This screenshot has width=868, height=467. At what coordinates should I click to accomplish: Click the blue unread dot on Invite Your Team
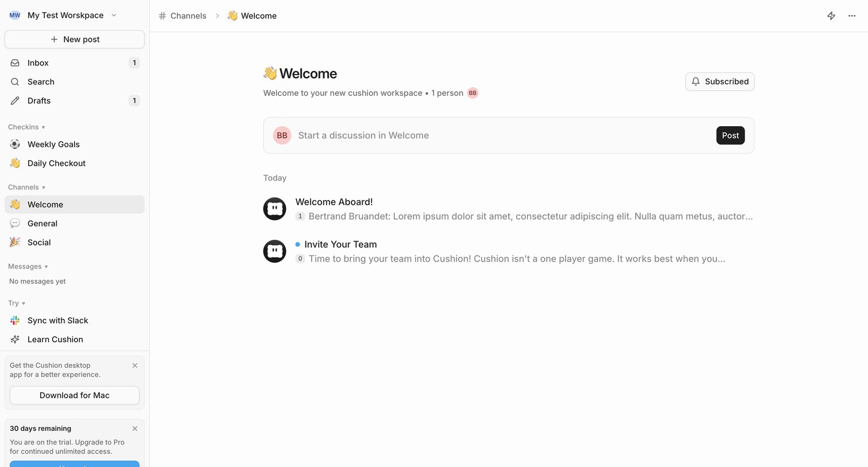pos(297,244)
